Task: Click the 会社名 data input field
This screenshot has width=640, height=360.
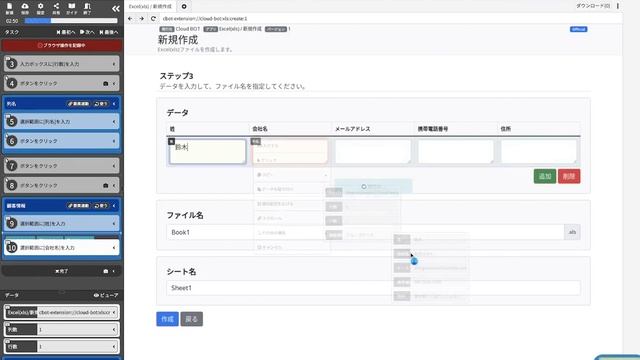Action: [290, 151]
